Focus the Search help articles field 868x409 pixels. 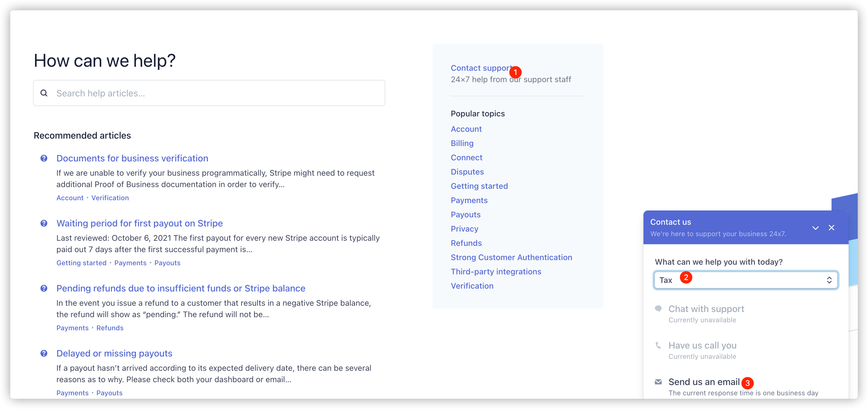click(209, 93)
